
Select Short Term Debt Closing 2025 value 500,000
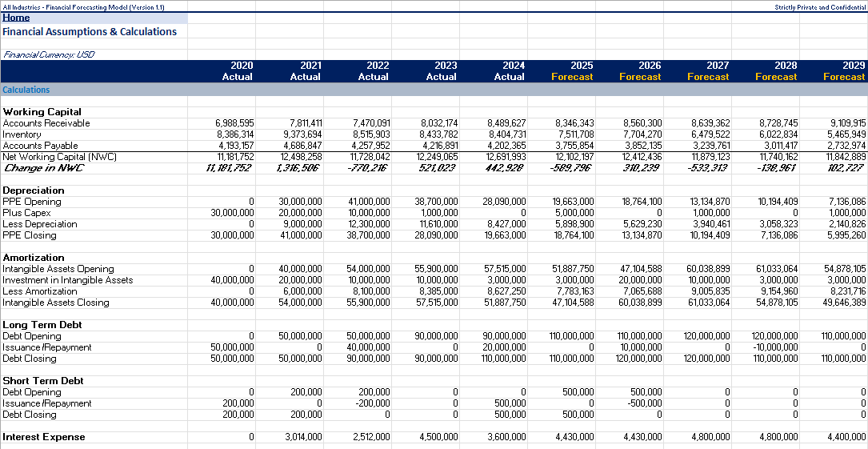[x=578, y=415]
